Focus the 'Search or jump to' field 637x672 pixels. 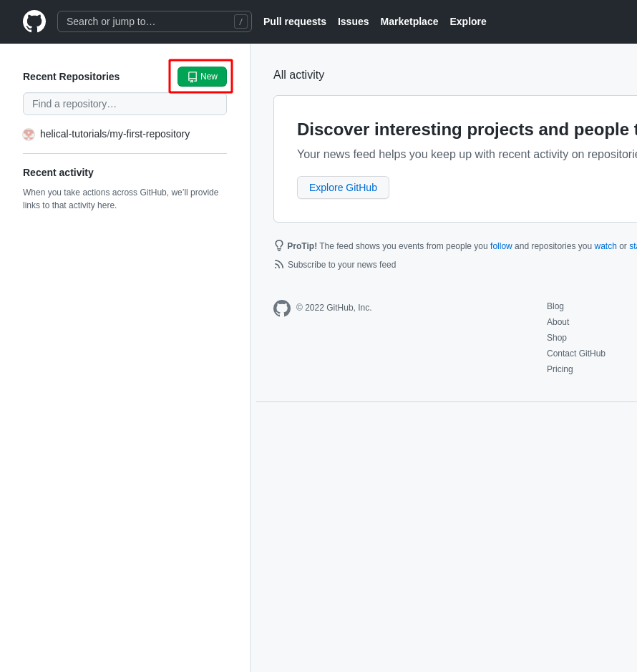coord(147,21)
